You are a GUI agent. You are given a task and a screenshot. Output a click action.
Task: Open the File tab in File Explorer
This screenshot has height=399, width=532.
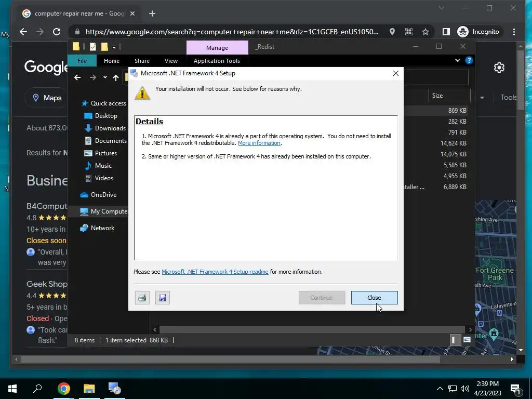point(82,61)
